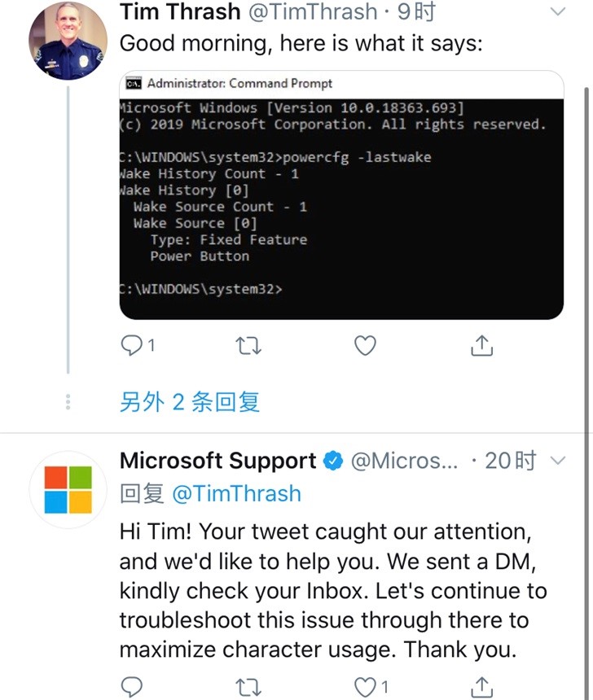Click the @TimThrash mention link
The image size is (593, 700).
236,494
